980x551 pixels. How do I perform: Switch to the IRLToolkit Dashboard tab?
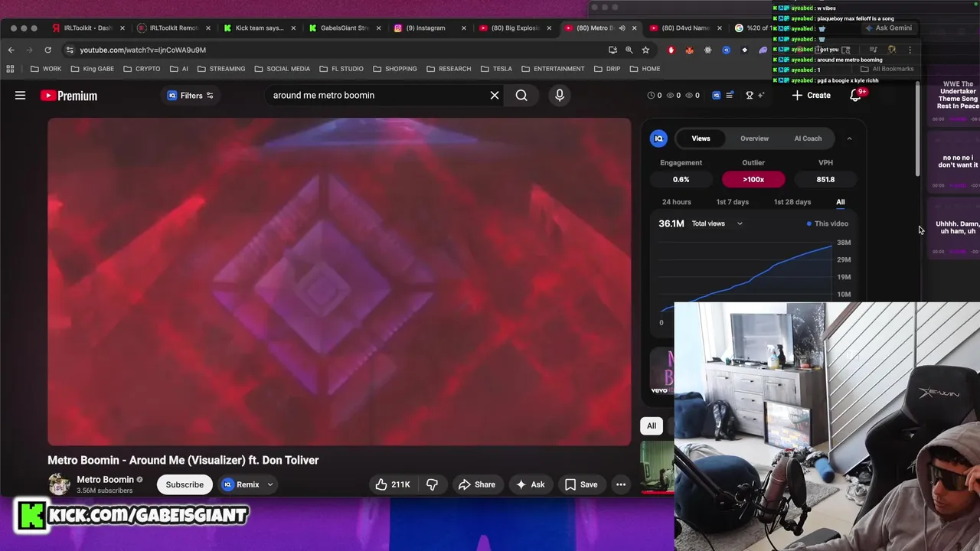click(88, 28)
